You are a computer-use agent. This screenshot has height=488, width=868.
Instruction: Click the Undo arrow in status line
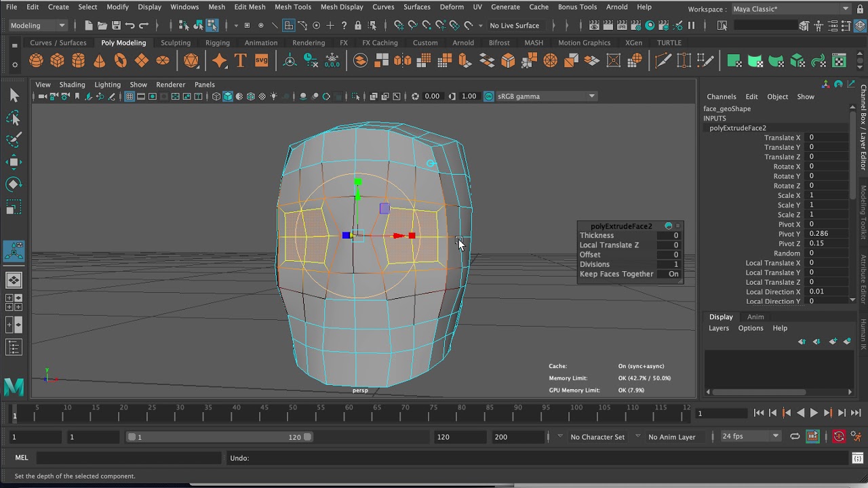[x=130, y=26]
